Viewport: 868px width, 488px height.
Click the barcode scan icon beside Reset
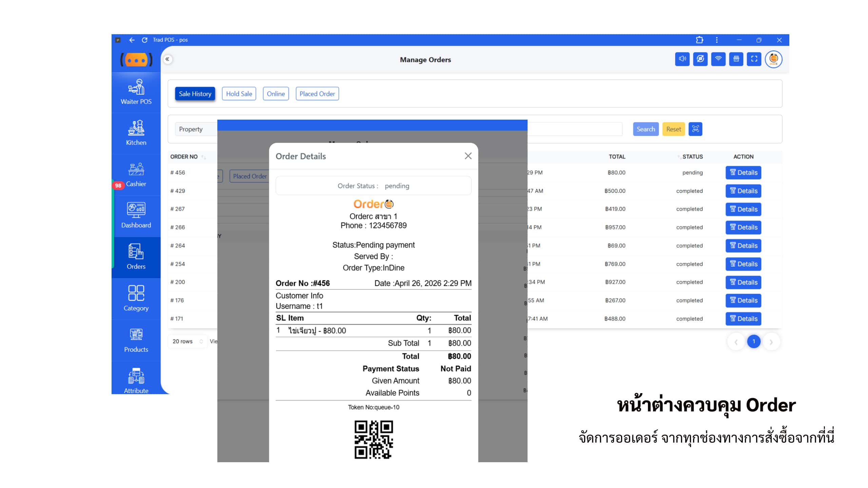tap(695, 129)
